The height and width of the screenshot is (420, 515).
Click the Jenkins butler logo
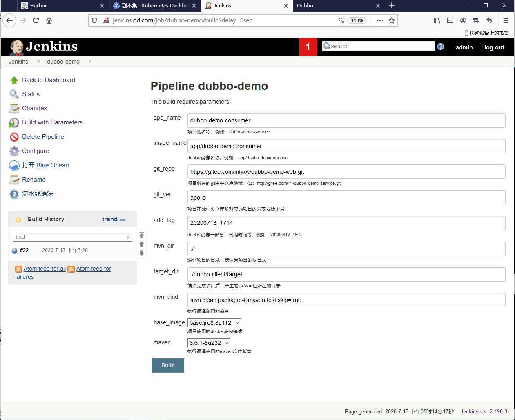(17, 47)
